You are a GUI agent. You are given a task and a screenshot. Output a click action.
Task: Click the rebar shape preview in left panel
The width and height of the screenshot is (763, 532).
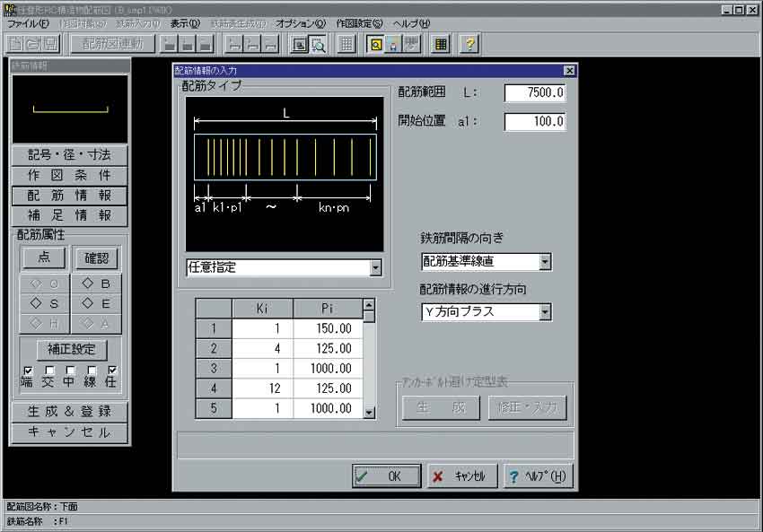click(70, 109)
